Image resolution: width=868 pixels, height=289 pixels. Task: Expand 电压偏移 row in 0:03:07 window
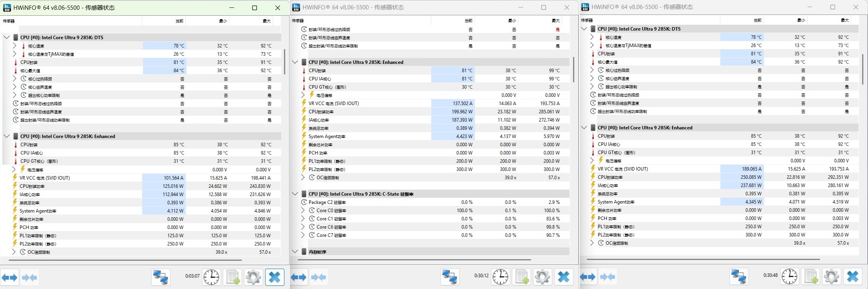click(x=14, y=169)
